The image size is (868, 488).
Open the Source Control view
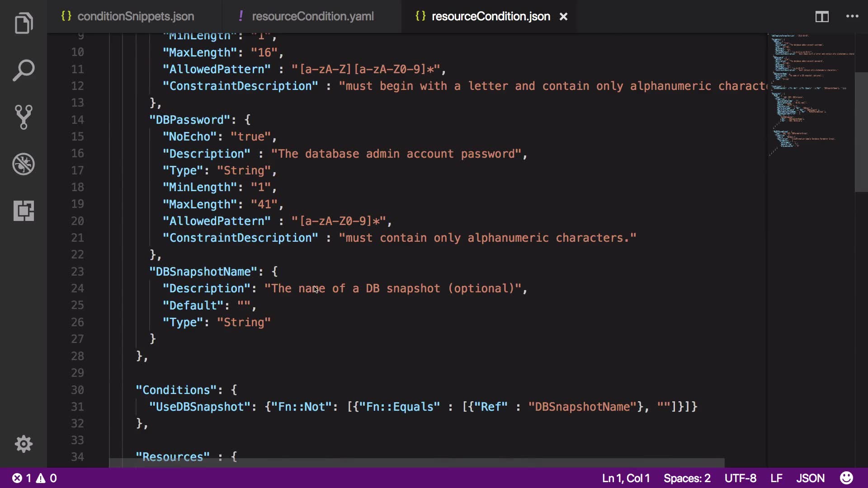click(x=24, y=117)
